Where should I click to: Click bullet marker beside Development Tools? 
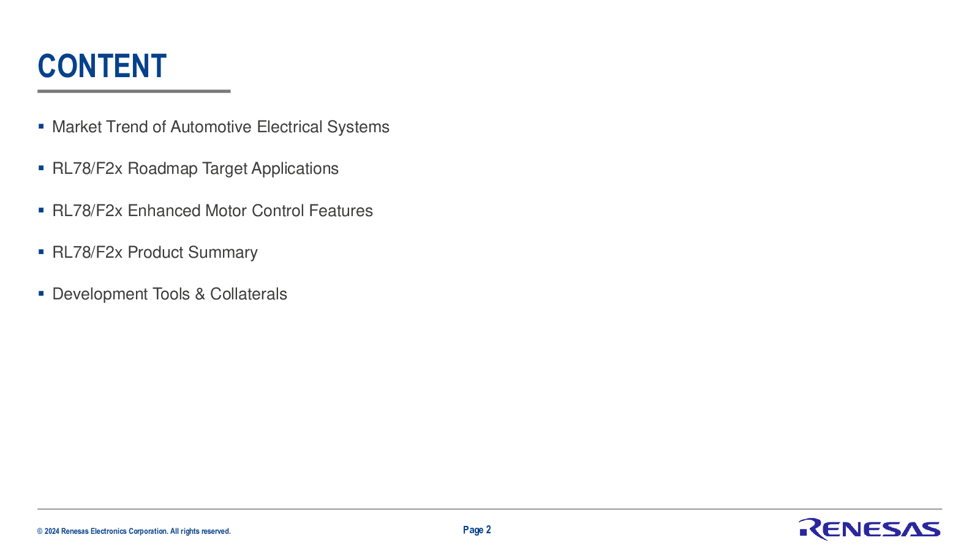(x=41, y=293)
